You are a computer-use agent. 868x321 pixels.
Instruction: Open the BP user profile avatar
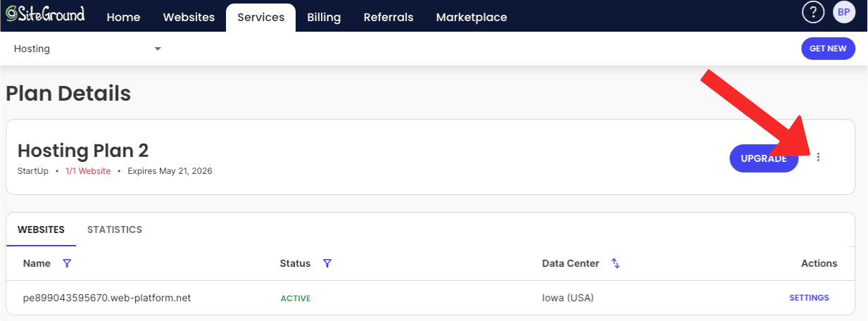844,12
